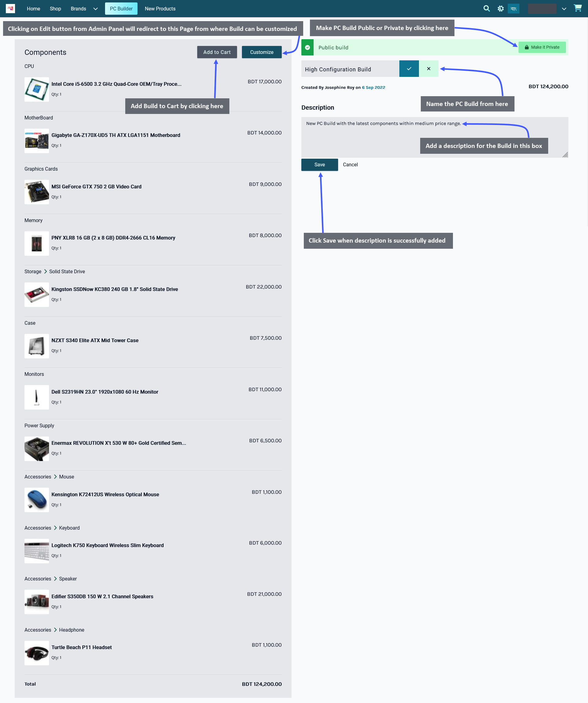Click the build description input field
Image resolution: width=588 pixels, height=703 pixels.
[x=435, y=137]
